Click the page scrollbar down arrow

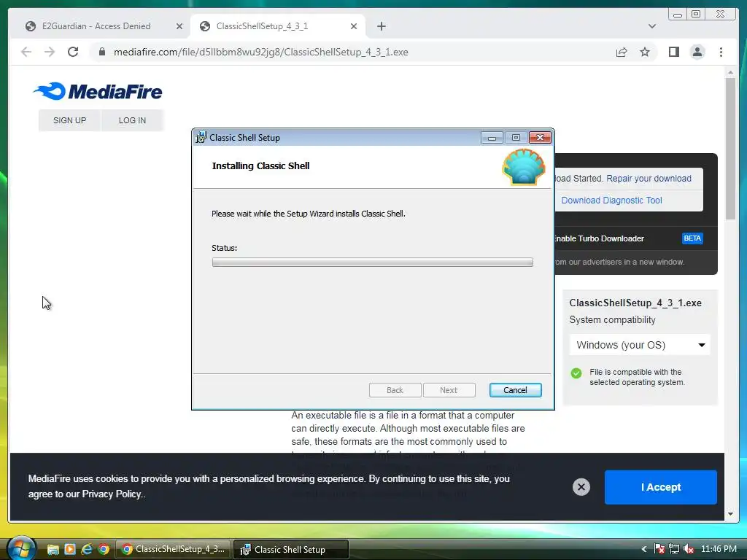click(730, 514)
